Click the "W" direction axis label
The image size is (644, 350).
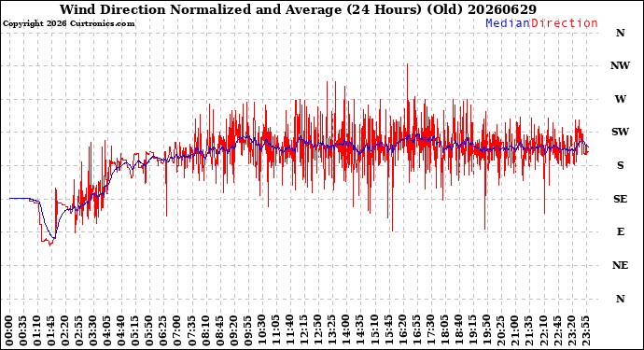tap(620, 99)
